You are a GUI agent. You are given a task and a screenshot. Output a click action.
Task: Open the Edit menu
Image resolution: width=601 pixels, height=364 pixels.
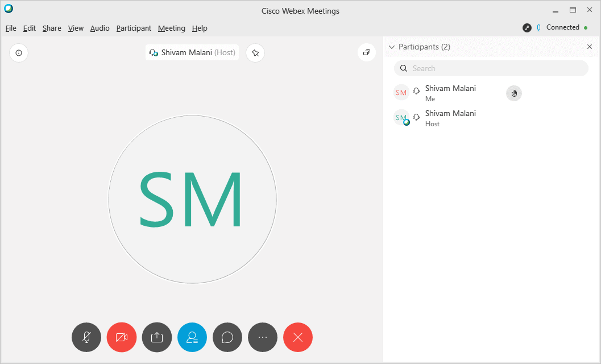pyautogui.click(x=30, y=28)
